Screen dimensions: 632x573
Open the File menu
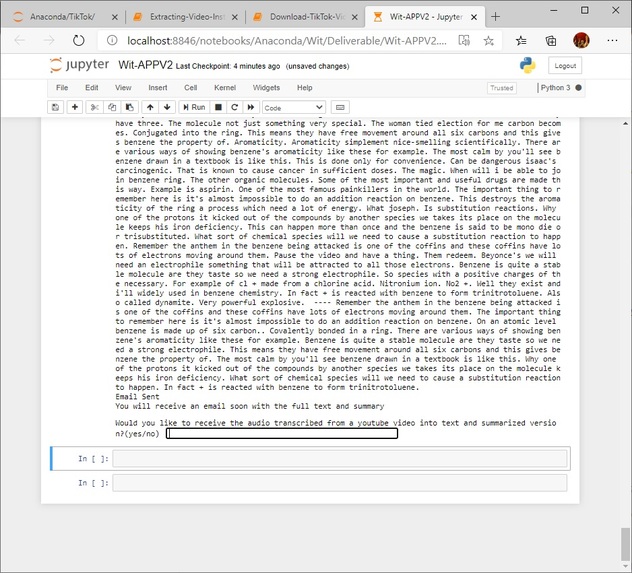[62, 87]
